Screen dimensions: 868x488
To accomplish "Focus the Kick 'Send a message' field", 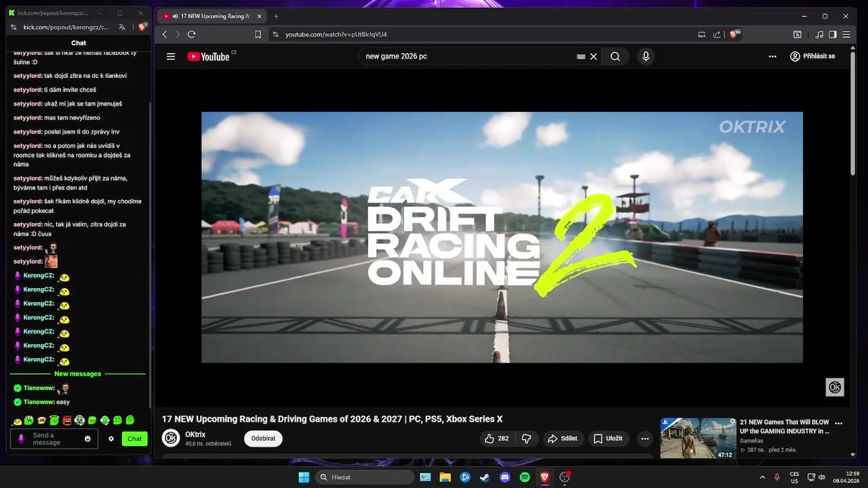I will pyautogui.click(x=54, y=439).
